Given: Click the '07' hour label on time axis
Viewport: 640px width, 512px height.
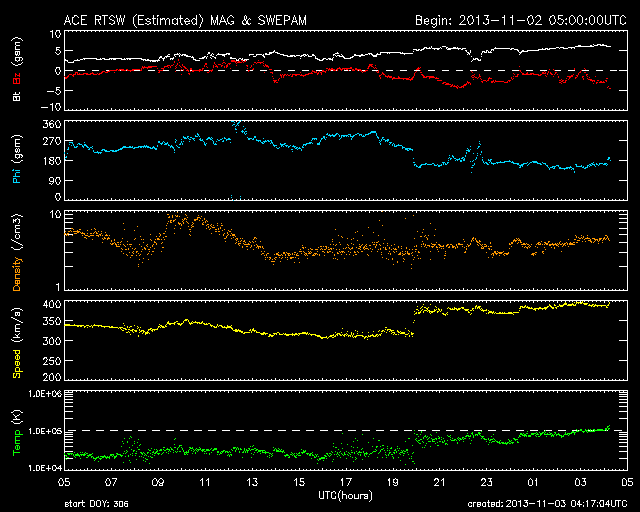Looking at the screenshot, I should pos(111,482).
